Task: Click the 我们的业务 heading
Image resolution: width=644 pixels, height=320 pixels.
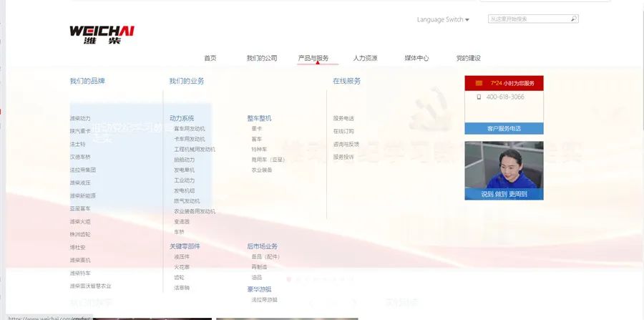Action: (187, 81)
